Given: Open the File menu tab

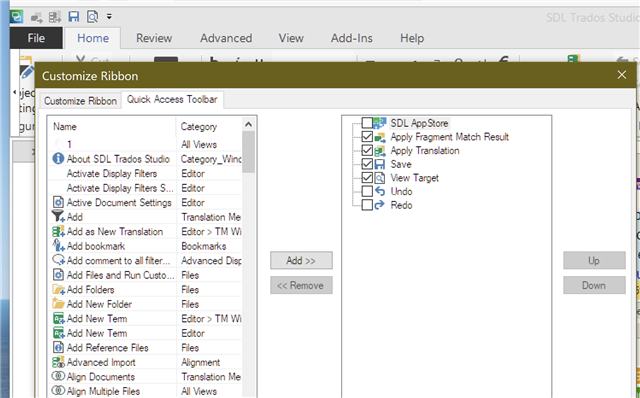Looking at the screenshot, I should pyautogui.click(x=36, y=38).
